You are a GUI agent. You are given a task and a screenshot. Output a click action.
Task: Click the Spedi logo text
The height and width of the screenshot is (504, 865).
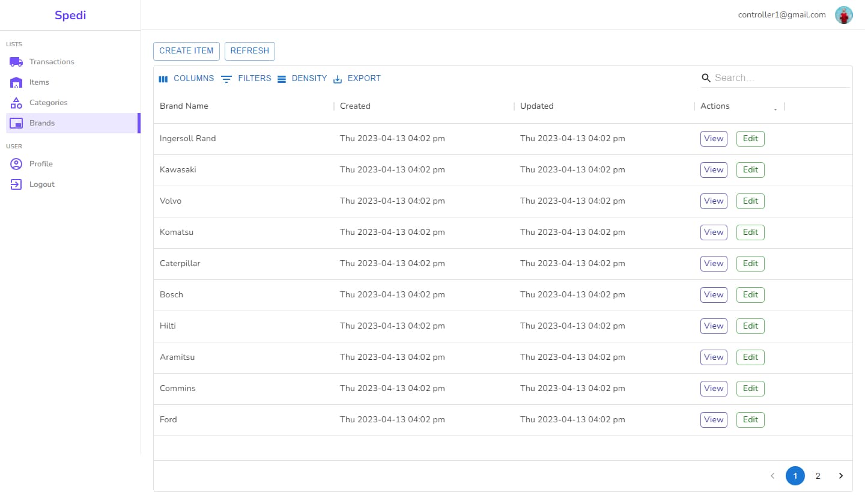pos(70,15)
